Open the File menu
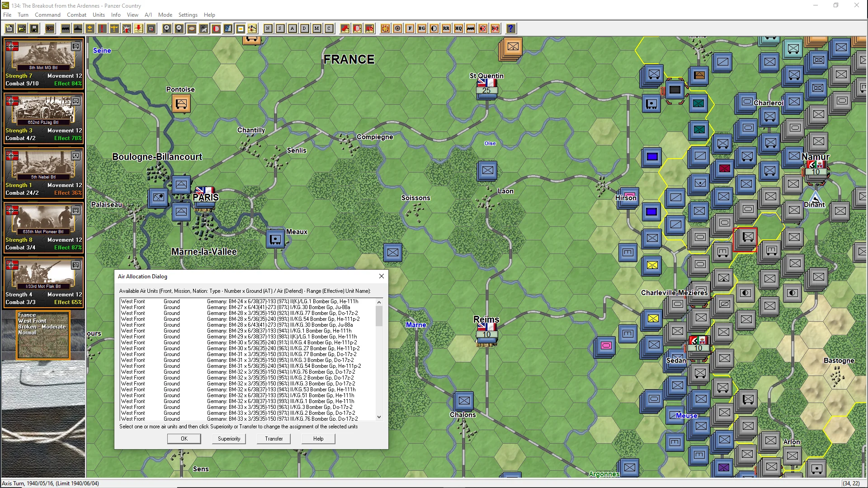This screenshot has height=488, width=868. click(x=7, y=14)
